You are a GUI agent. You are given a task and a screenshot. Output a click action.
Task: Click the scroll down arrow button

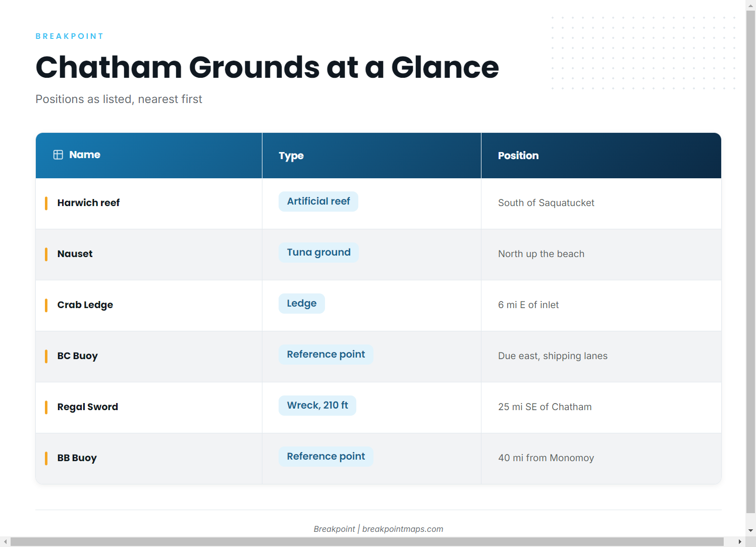pyautogui.click(x=751, y=531)
